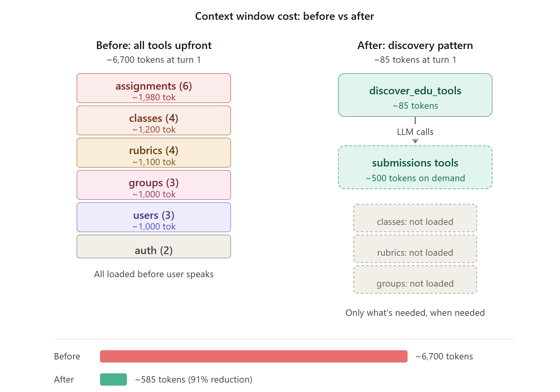The width and height of the screenshot is (560, 392).
Task: Click 'Only what's needed, when needed' caption
Action: [x=415, y=313]
